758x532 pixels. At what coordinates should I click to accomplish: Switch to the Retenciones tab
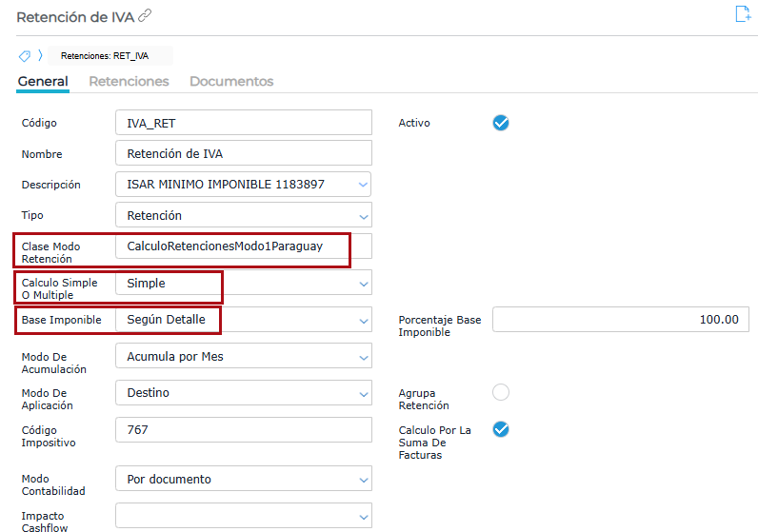[x=129, y=82]
